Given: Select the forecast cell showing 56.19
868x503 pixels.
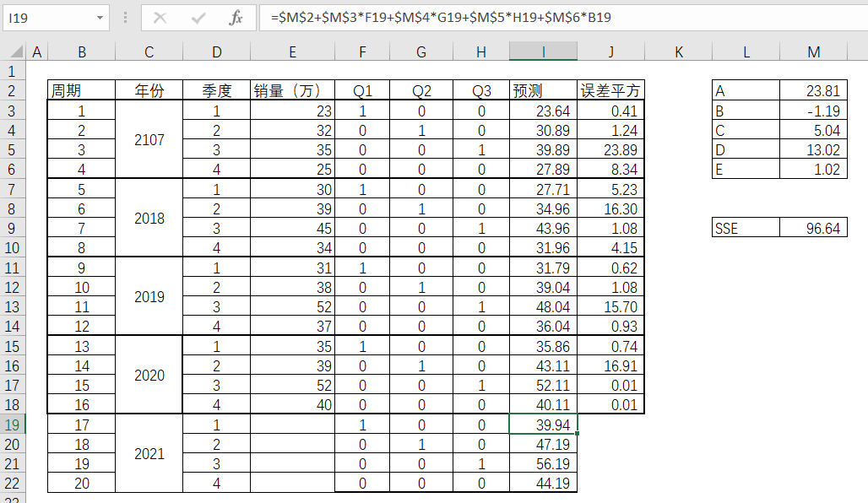Looking at the screenshot, I should point(543,464).
